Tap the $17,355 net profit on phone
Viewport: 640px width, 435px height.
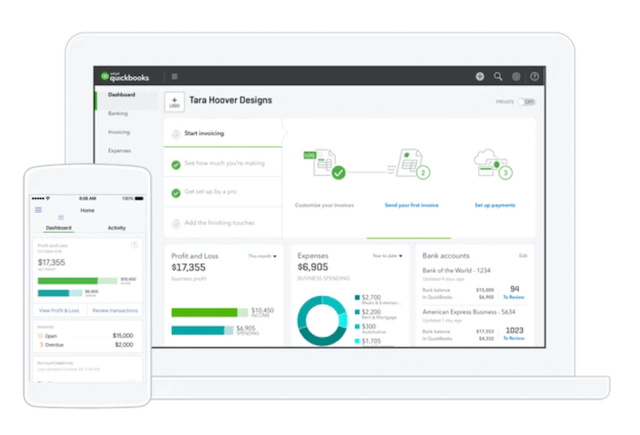coord(51,262)
